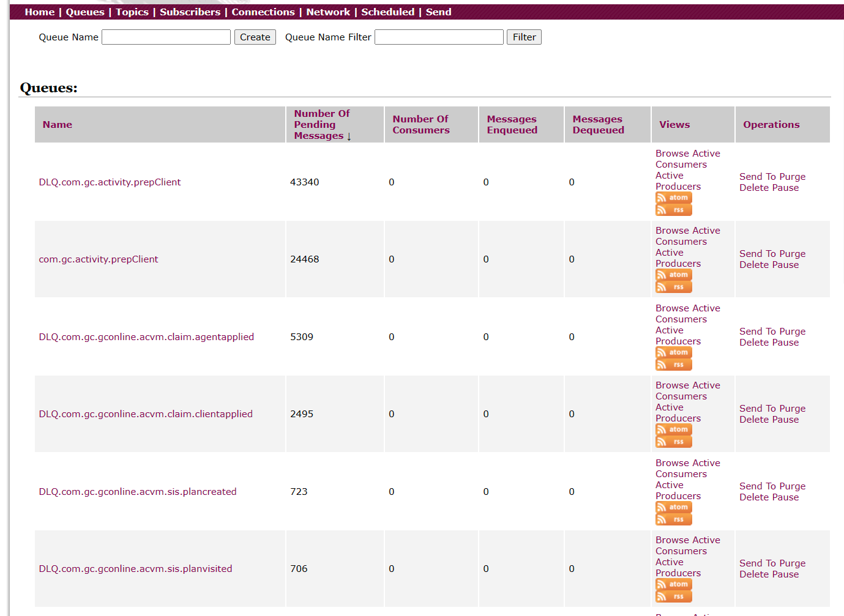Screen dimensions: 844x616
Task: Sort by Messages Enqueued column header
Action: click(x=512, y=125)
